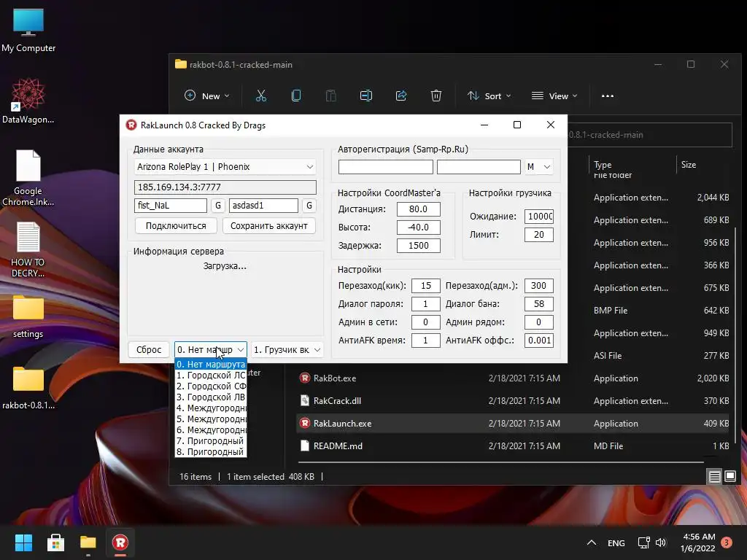Select RakBot.exe in file list
Viewport: 747px width, 560px height.
[512, 378]
